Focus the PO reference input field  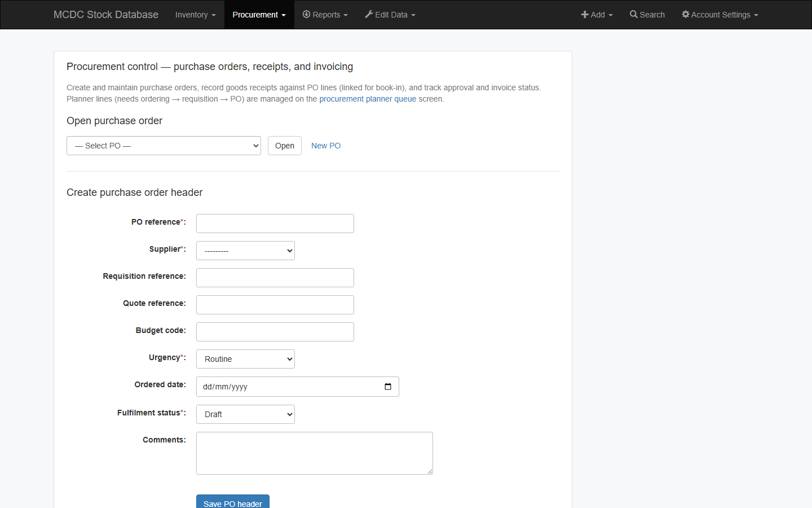(275, 224)
